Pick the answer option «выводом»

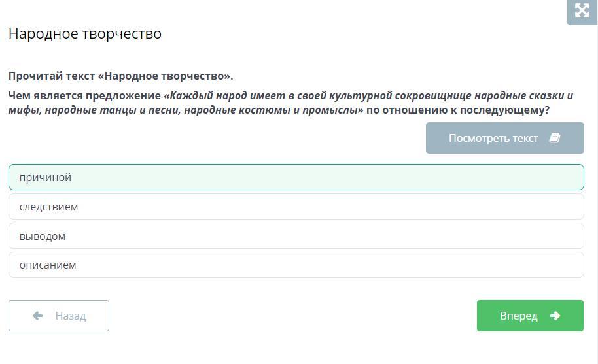(x=296, y=236)
